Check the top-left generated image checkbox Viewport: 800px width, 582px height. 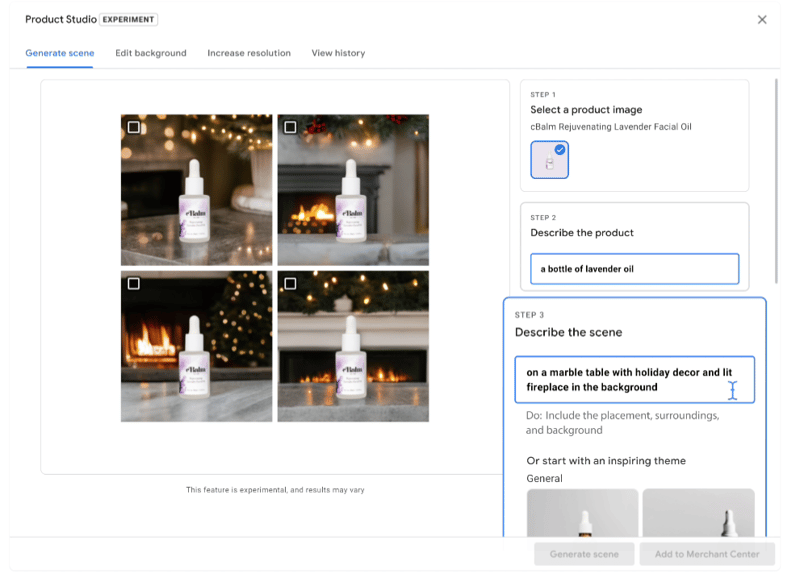tap(134, 127)
